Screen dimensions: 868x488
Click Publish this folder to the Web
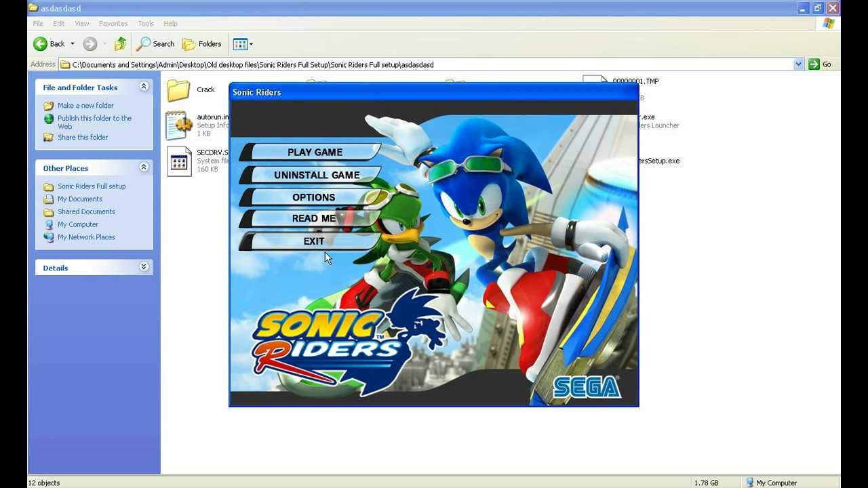click(94, 122)
